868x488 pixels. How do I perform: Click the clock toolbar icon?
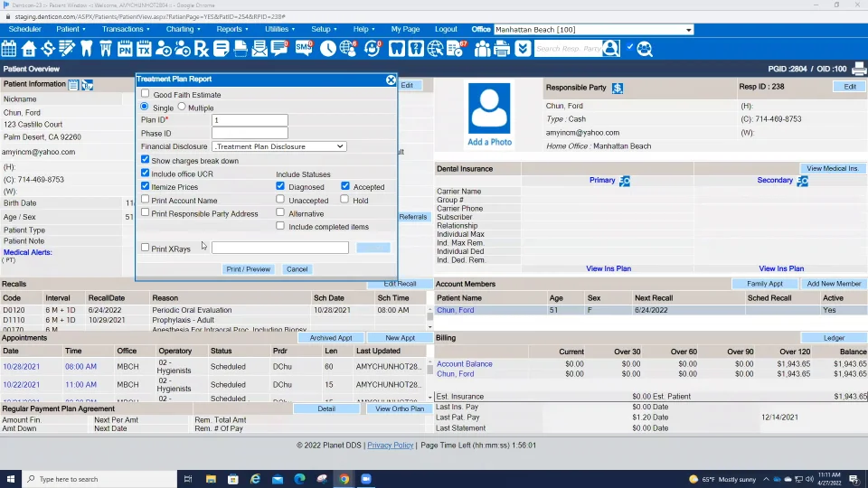point(327,49)
